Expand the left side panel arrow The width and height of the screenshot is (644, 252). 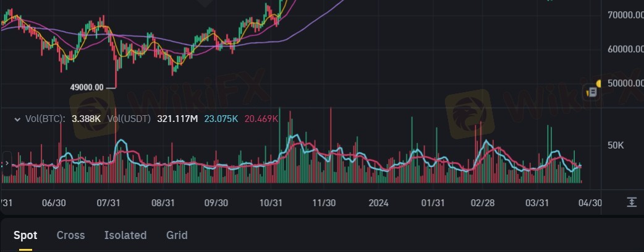[x=6, y=163]
